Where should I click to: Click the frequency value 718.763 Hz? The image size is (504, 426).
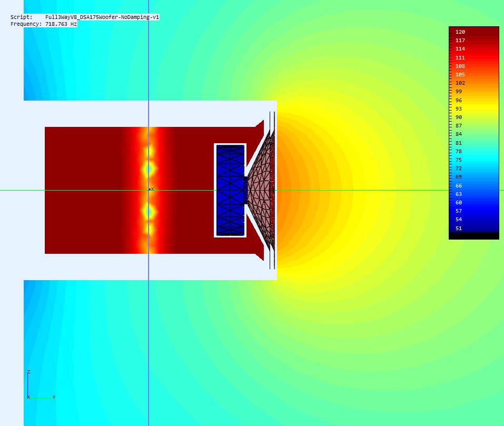tap(61, 24)
